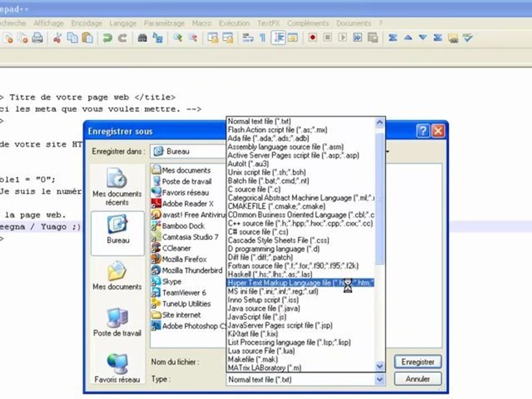Click the Type combo box dropdown arrow

(380, 379)
